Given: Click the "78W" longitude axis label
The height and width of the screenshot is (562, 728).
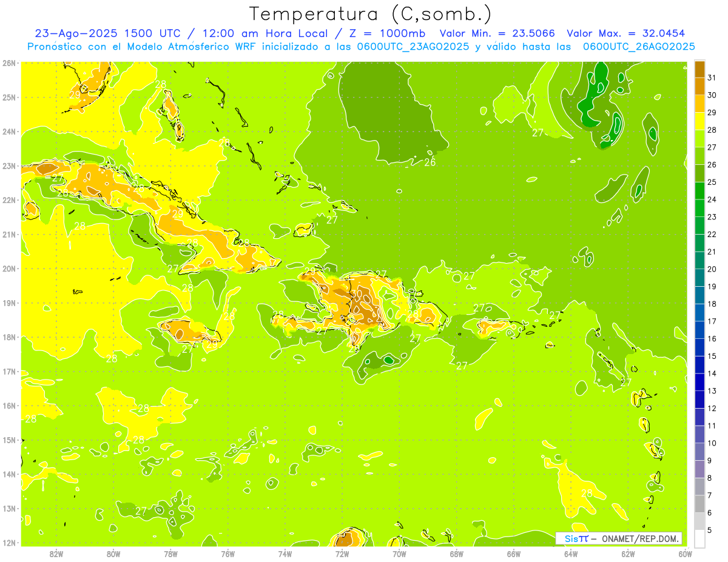Looking at the screenshot, I should tap(170, 554).
